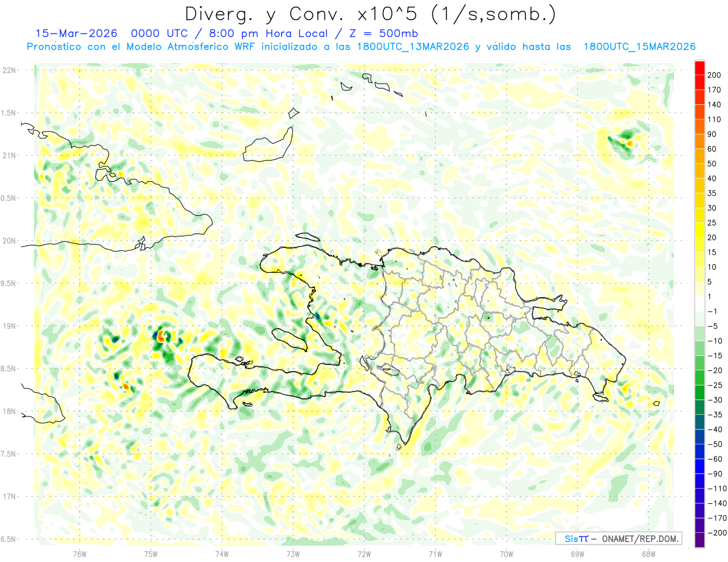Click the '75W' longitude label
The height and width of the screenshot is (562, 728).
(151, 554)
